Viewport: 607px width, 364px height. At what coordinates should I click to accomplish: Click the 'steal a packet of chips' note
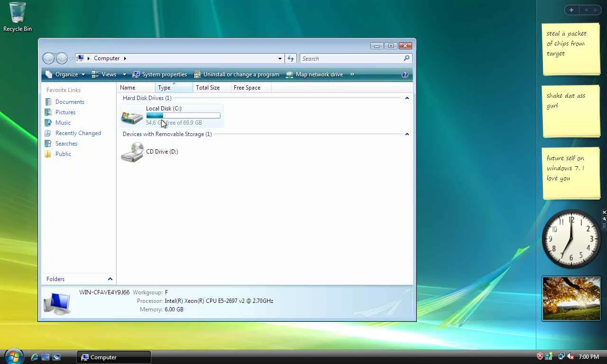tap(571, 49)
